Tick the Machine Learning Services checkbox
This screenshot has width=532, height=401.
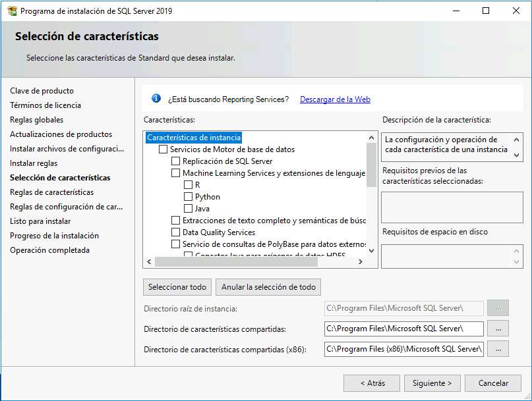click(x=175, y=173)
